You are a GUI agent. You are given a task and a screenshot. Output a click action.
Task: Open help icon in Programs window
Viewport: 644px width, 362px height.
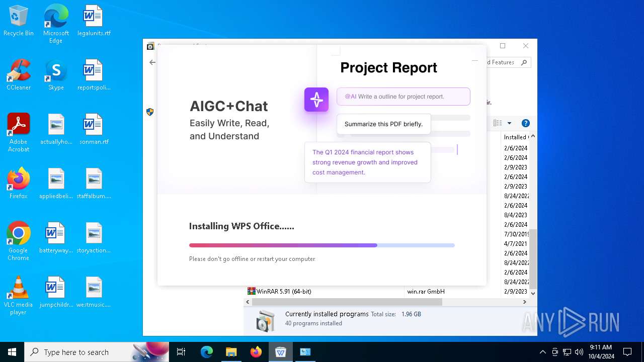(x=526, y=123)
